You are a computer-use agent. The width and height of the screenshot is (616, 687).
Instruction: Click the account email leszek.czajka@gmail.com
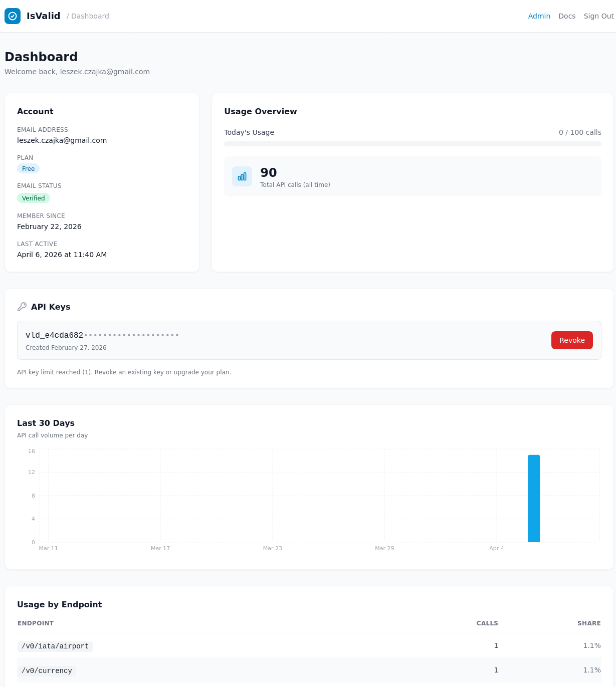[x=62, y=140]
